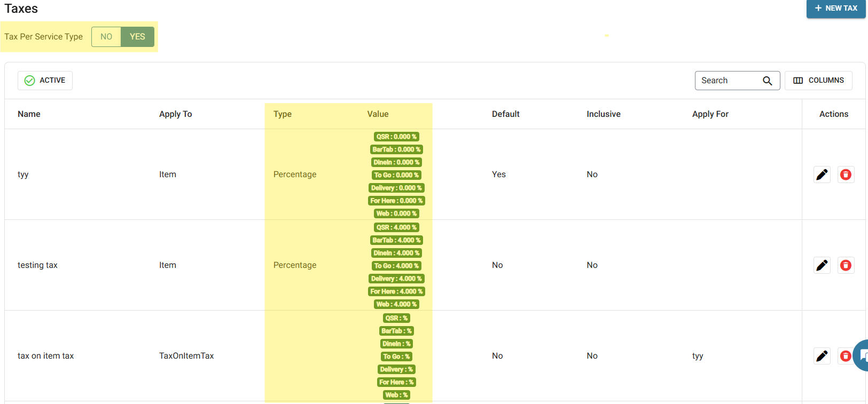868x404 pixels.
Task: Sort by the Inclusive column header
Action: (x=603, y=114)
